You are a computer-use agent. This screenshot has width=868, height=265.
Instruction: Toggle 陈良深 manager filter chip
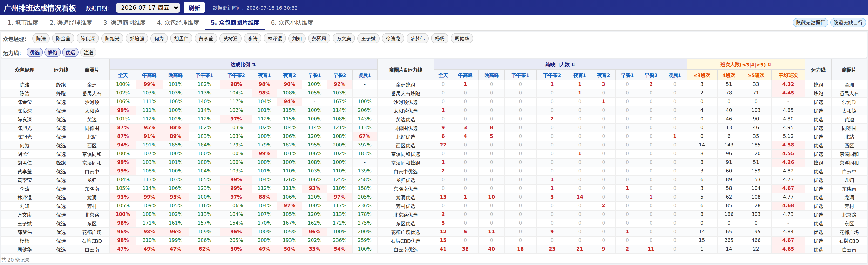[88, 39]
